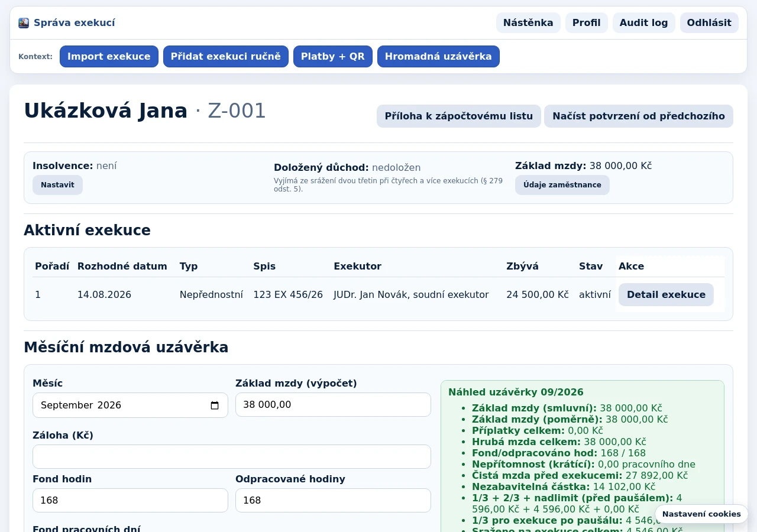Open Platby + QR
Viewport: 757px width, 532px height.
333,57
